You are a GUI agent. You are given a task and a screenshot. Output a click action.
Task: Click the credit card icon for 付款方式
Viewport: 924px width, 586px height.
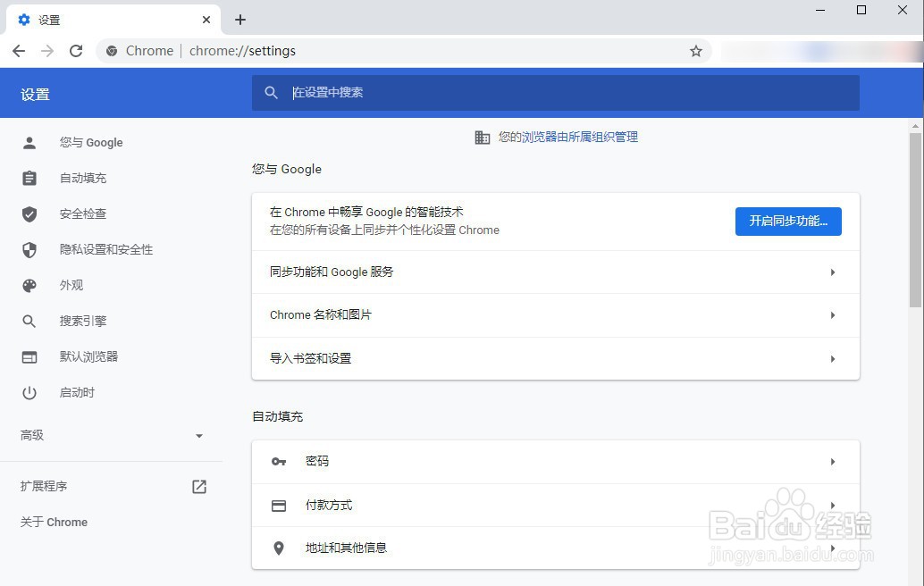(279, 506)
